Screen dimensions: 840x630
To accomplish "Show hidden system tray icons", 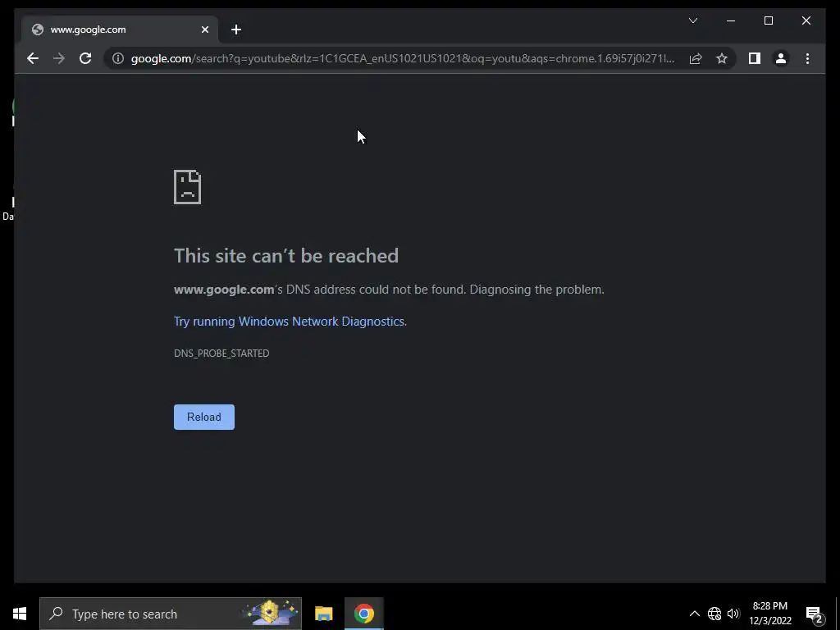I will pos(694,614).
